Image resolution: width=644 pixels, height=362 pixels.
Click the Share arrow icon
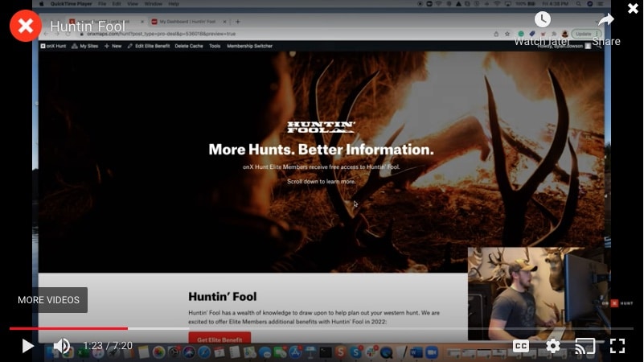(606, 20)
